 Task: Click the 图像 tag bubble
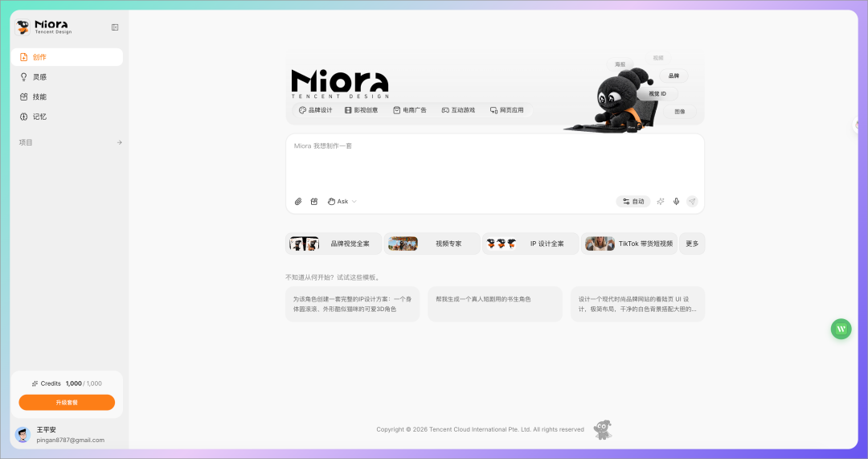[x=680, y=111]
